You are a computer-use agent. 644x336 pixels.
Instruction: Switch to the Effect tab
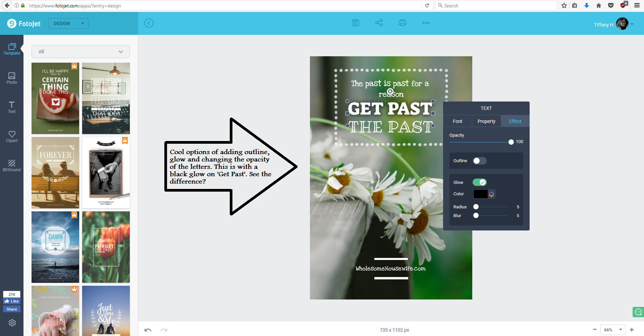[515, 121]
